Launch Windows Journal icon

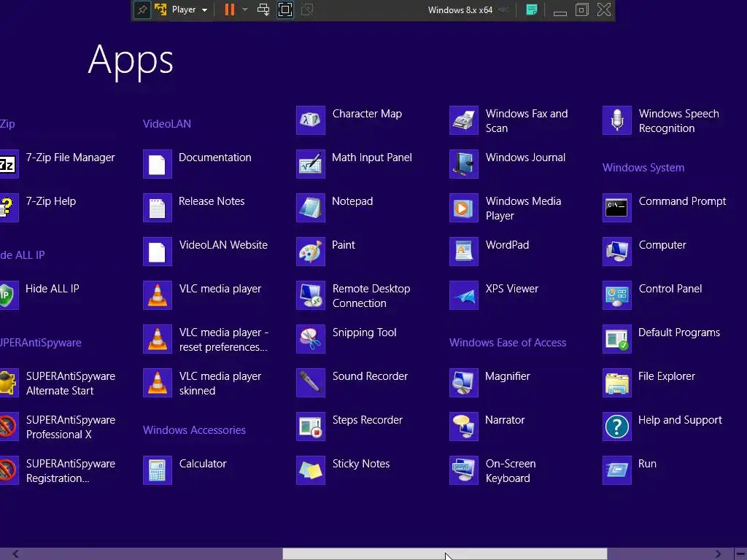pos(464,164)
